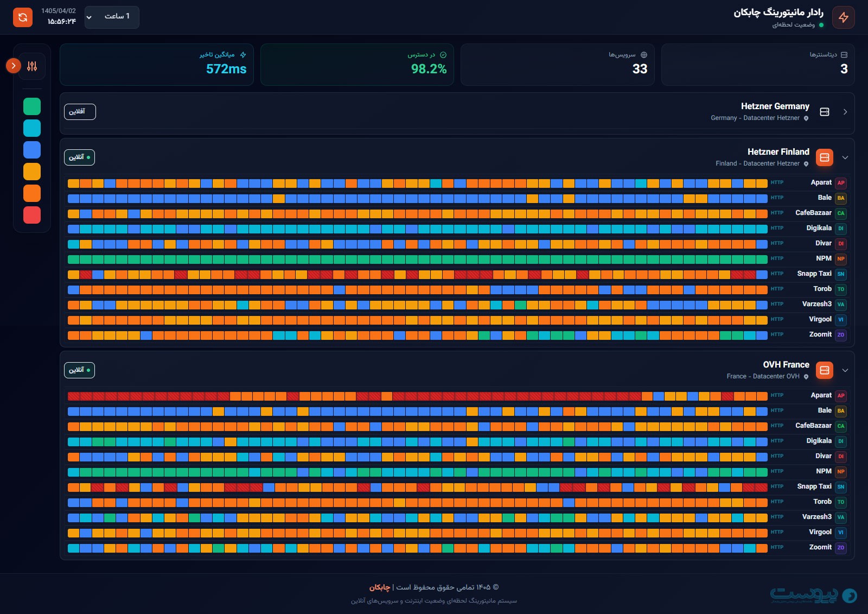This screenshot has width=868, height=614.
Task: Select the green status color swatch
Action: 32,106
